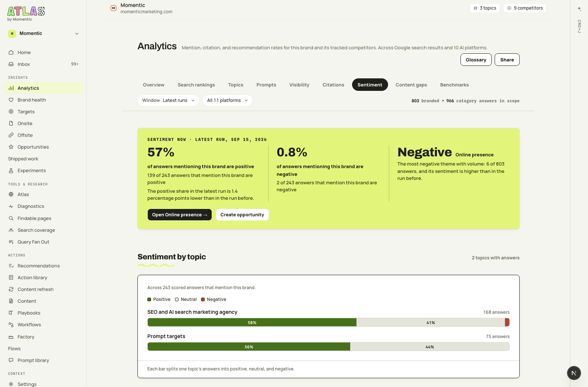Open the Window Latest runs dropdown
The width and height of the screenshot is (588, 387).
click(x=168, y=100)
